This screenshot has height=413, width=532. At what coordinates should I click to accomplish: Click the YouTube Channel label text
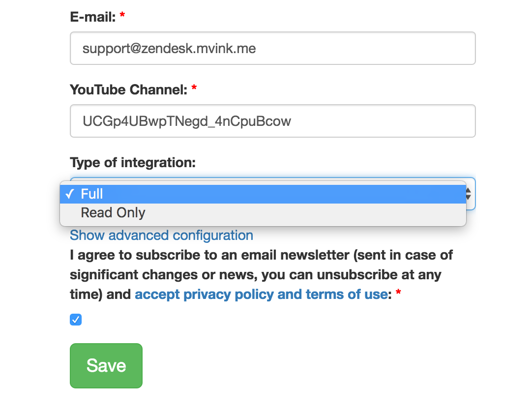pyautogui.click(x=129, y=90)
